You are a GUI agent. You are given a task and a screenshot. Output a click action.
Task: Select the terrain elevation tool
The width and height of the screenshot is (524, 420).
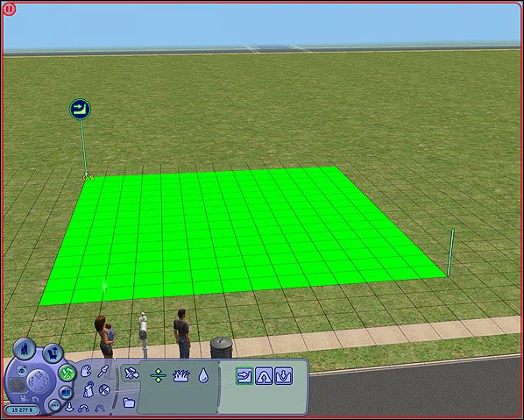pos(159,375)
